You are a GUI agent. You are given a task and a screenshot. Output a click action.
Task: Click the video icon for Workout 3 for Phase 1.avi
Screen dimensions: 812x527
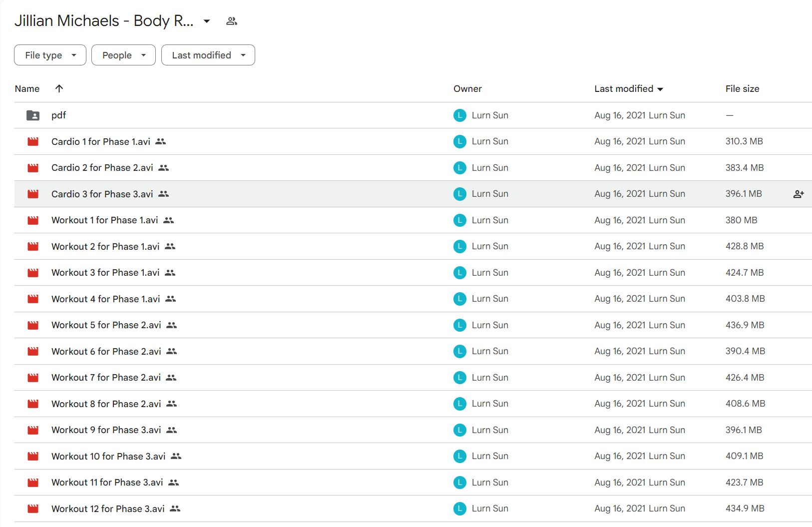tap(33, 273)
